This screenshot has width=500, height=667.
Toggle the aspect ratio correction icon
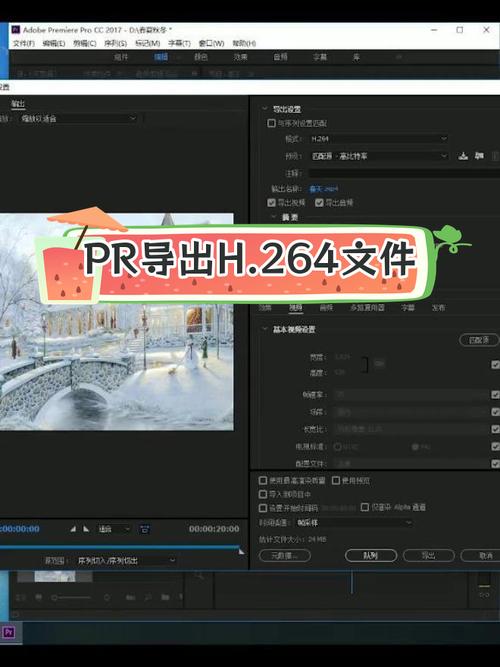[145, 529]
